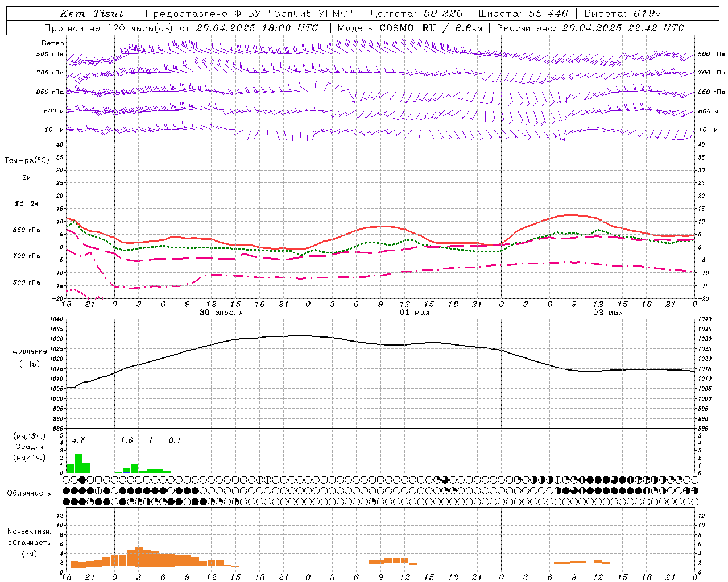Click the 'Долгота: 88.226' header field
The width and height of the screenshot is (728, 582).
tap(416, 14)
